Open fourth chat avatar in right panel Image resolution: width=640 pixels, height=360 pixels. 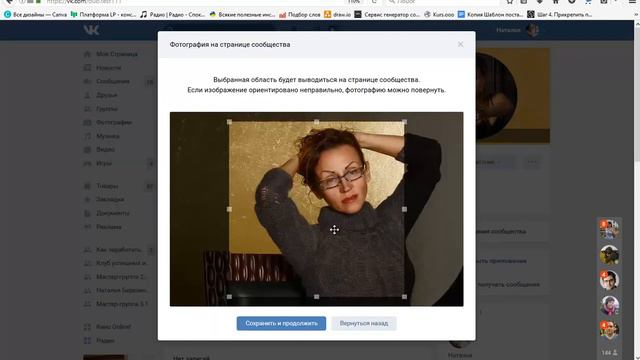[609, 305]
